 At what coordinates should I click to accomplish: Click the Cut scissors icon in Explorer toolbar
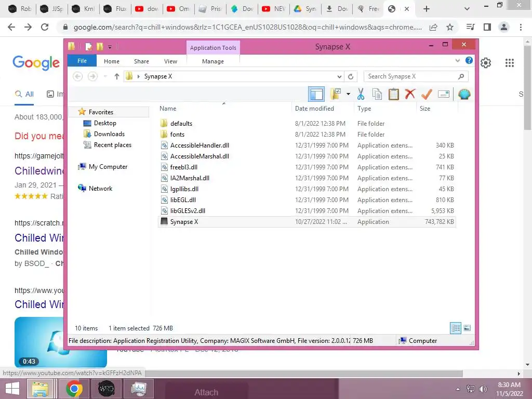point(361,94)
